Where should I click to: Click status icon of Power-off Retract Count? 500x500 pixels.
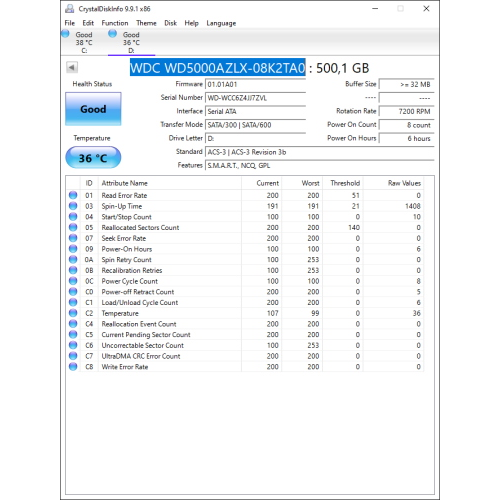73,292
